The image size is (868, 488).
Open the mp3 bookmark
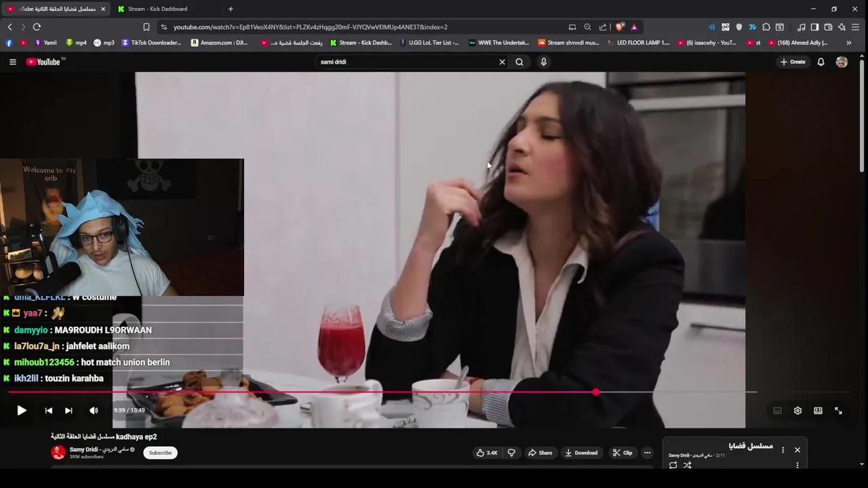click(104, 43)
